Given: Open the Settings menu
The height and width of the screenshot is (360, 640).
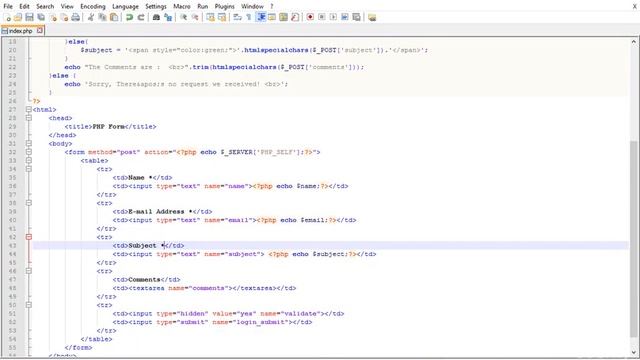Looking at the screenshot, I should (x=156, y=6).
